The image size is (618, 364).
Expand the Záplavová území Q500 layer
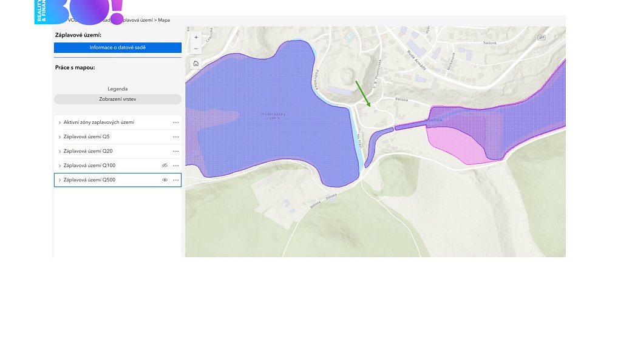click(59, 180)
